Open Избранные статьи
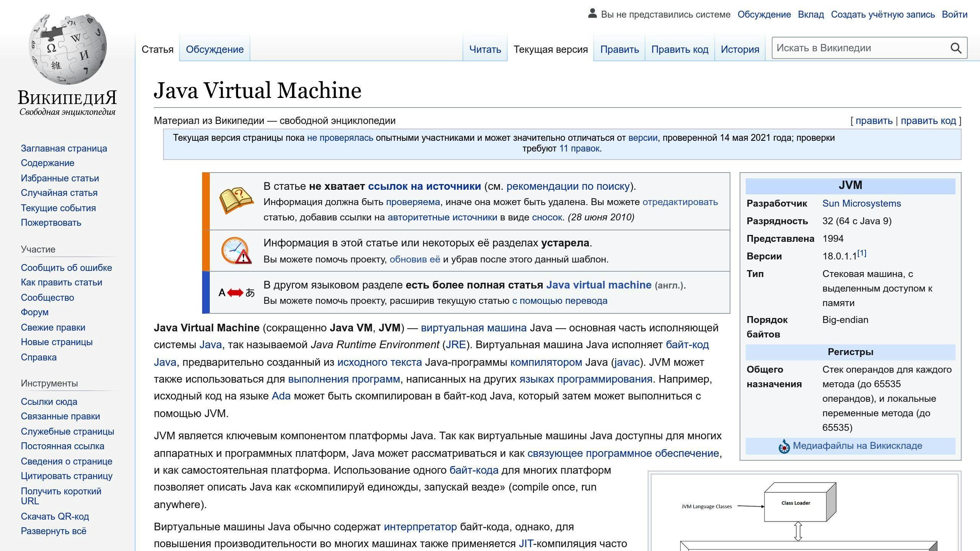This screenshot has height=551, width=980. point(60,178)
